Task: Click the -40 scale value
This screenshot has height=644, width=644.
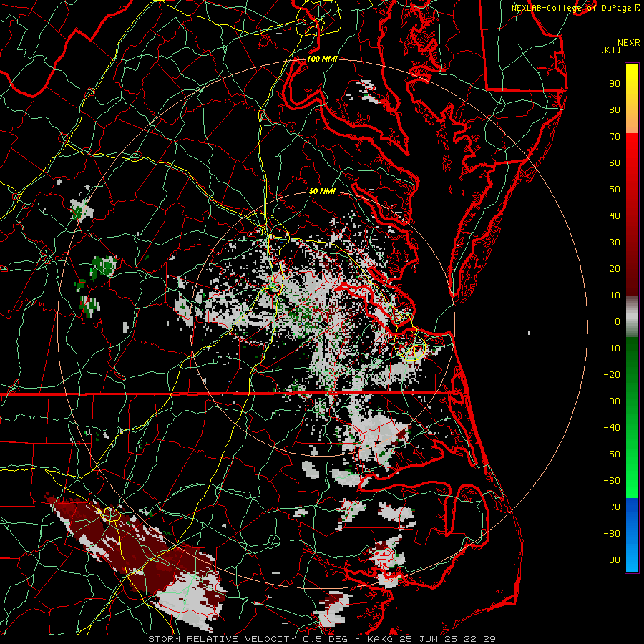Action: coord(612,428)
